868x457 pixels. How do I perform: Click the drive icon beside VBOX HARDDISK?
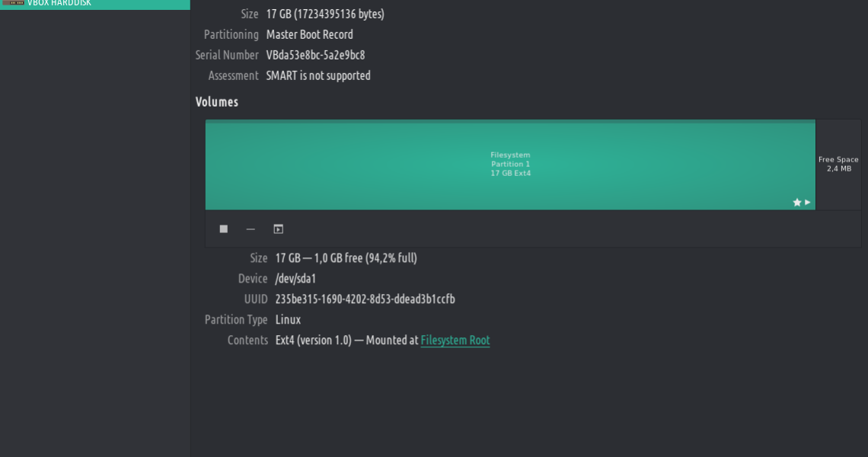point(13,3)
